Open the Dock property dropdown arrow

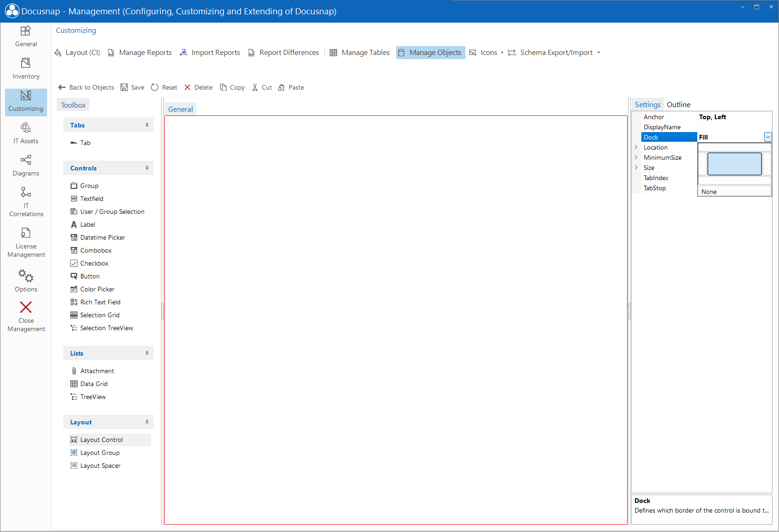click(x=767, y=137)
